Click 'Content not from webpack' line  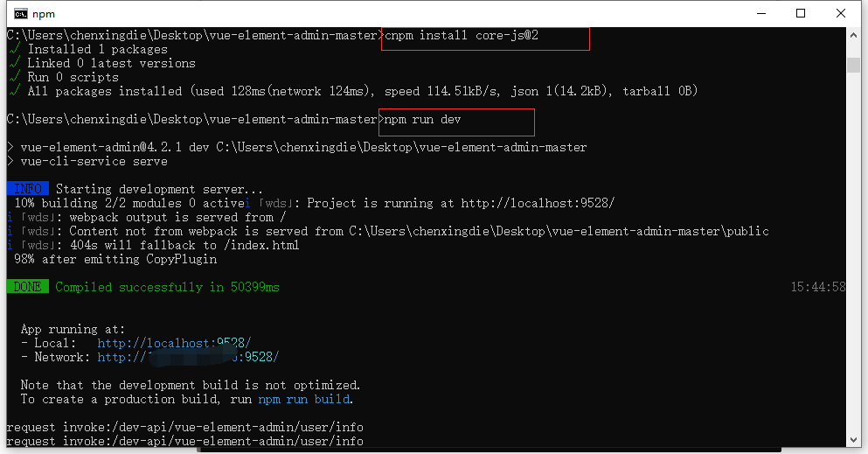pyautogui.click(x=419, y=231)
